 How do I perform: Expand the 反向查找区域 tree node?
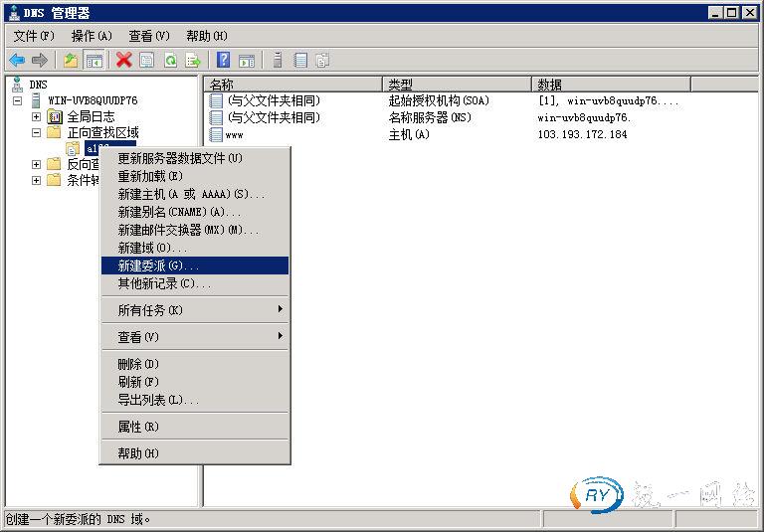[x=36, y=165]
